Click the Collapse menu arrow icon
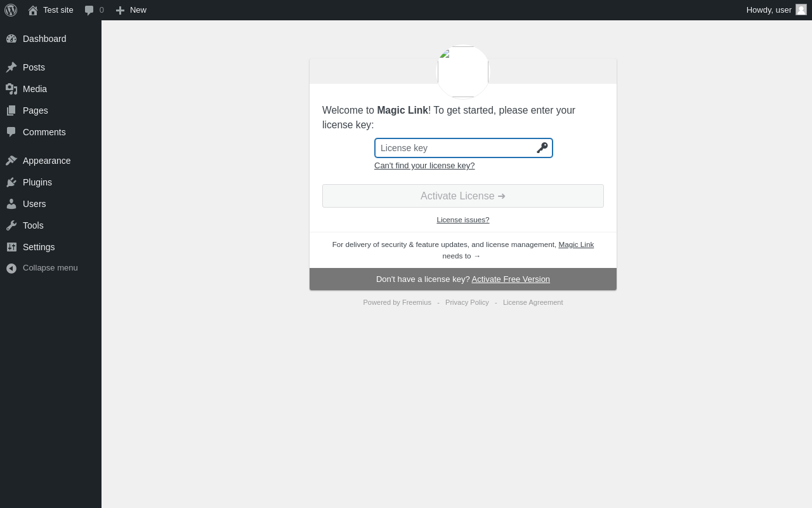 tap(11, 268)
